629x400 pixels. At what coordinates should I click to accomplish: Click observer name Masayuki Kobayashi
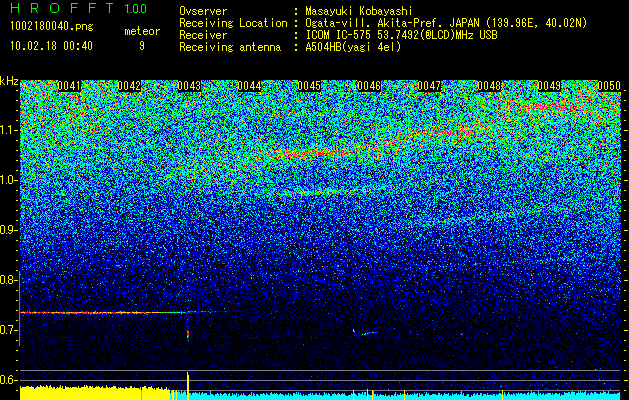[359, 11]
